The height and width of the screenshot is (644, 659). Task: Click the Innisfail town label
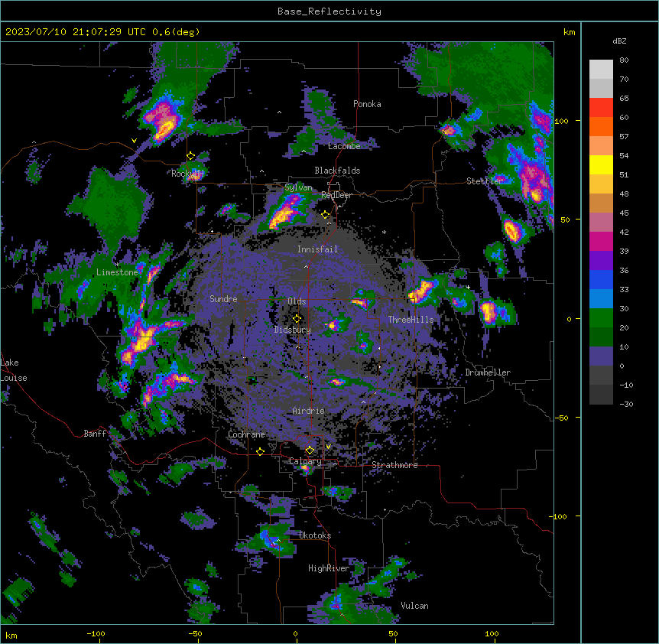[317, 249]
